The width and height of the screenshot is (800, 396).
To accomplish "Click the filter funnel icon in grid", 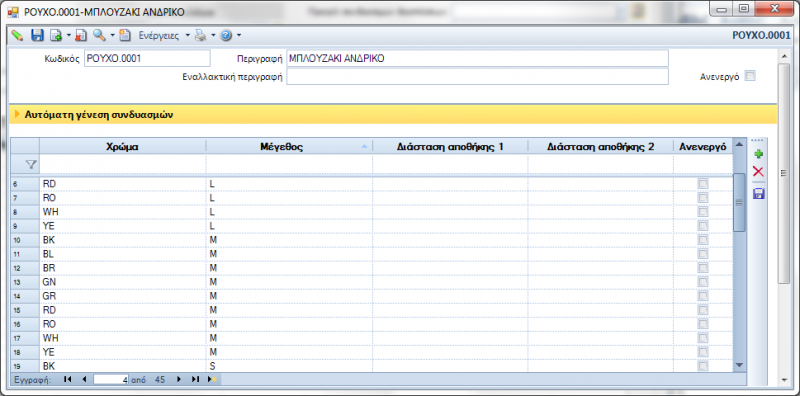I will pyautogui.click(x=31, y=164).
